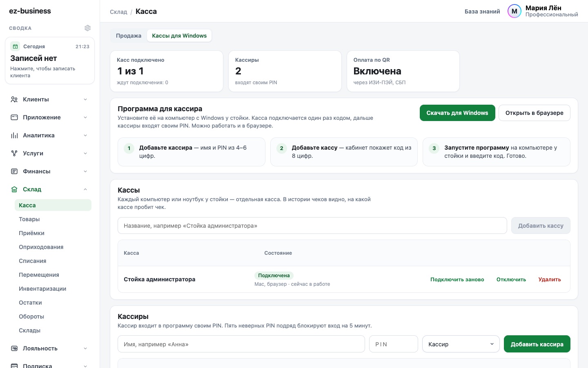Expand the Финансы section chevron
Screen dimensions: 588x368
click(x=85, y=171)
